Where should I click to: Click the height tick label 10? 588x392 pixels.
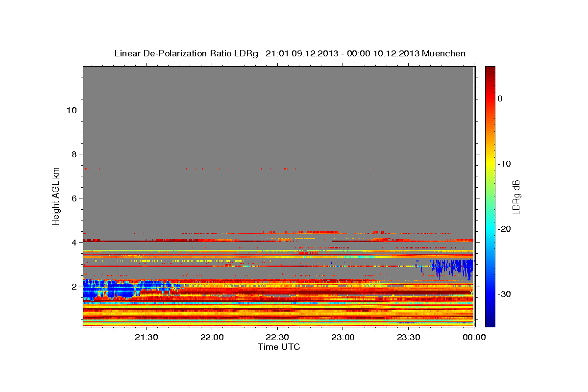point(72,110)
